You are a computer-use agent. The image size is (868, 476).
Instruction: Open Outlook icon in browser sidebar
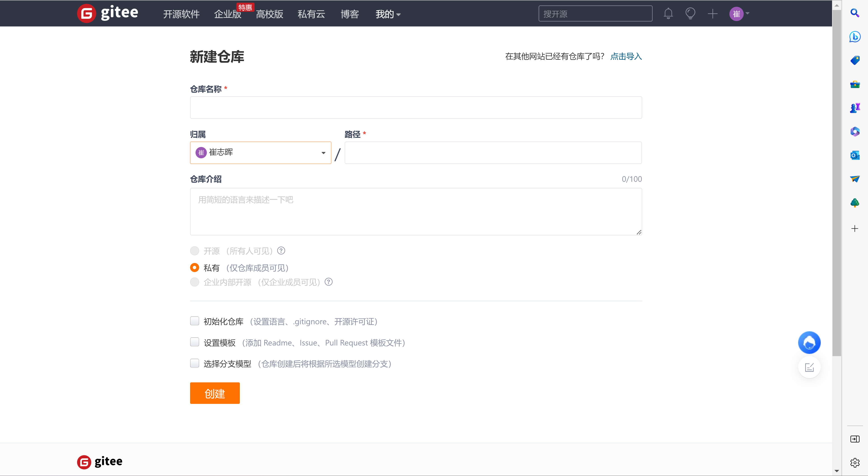(x=854, y=155)
